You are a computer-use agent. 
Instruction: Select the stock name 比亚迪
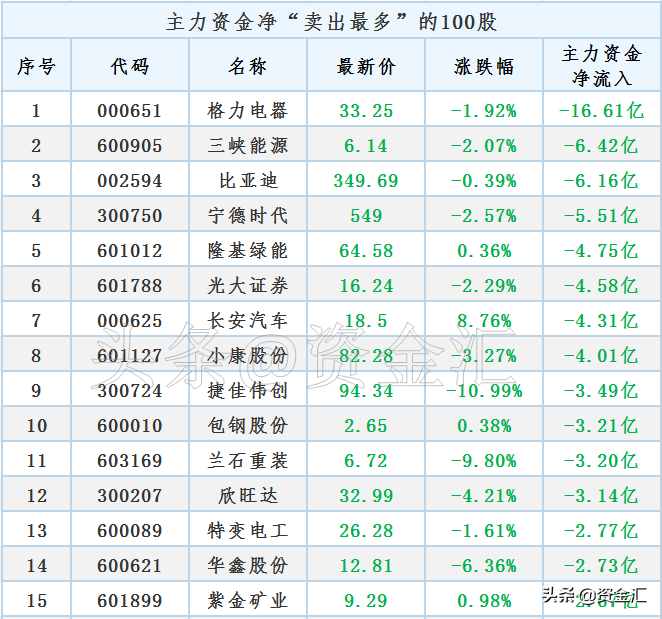point(248,181)
